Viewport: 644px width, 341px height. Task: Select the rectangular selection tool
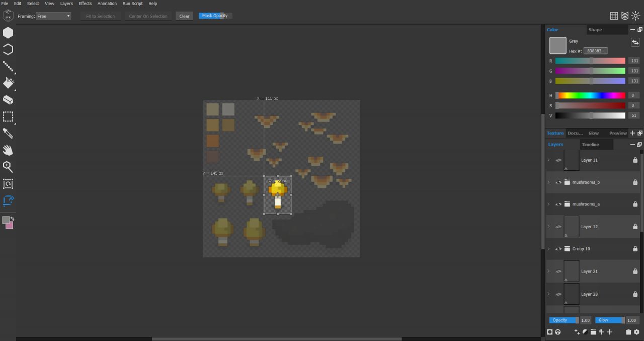pos(8,117)
